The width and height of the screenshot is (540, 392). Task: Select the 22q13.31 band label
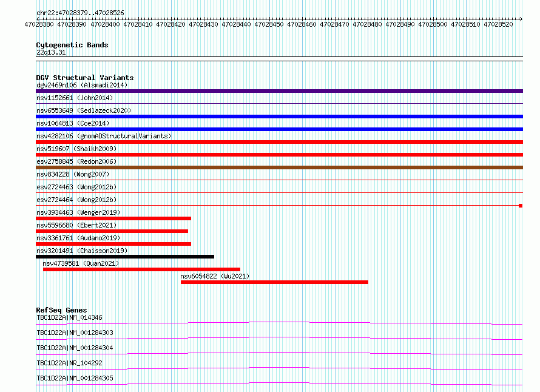pos(51,52)
